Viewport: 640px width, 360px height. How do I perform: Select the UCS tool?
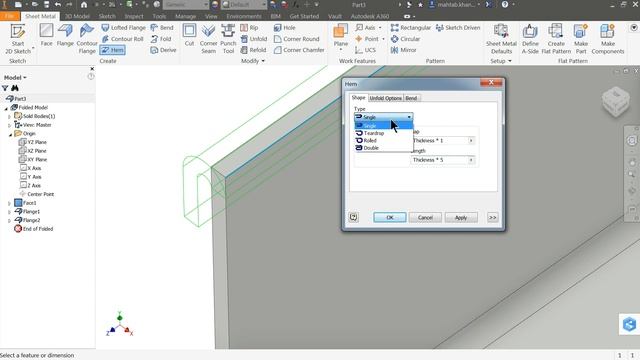click(365, 50)
